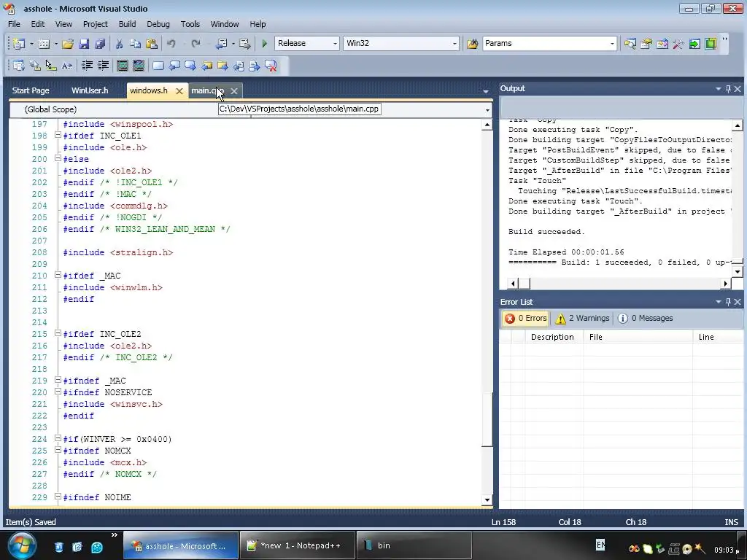Collapse the #ifndef NOSERVICE block
This screenshot has height=560, width=747.
[58, 392]
